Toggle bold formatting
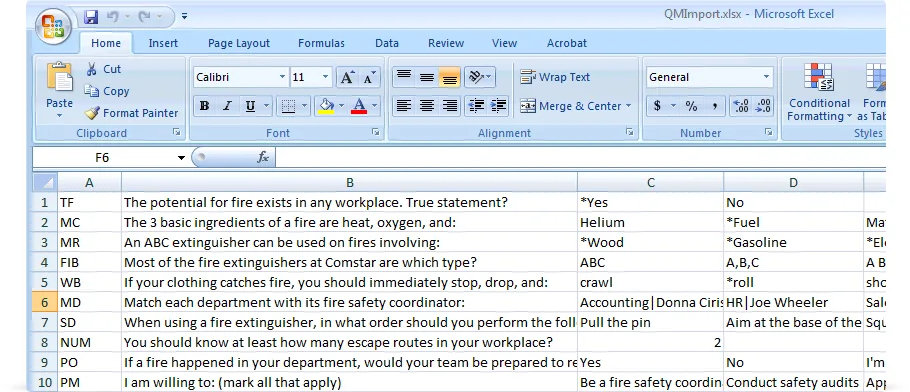The image size is (910, 392). tap(204, 106)
